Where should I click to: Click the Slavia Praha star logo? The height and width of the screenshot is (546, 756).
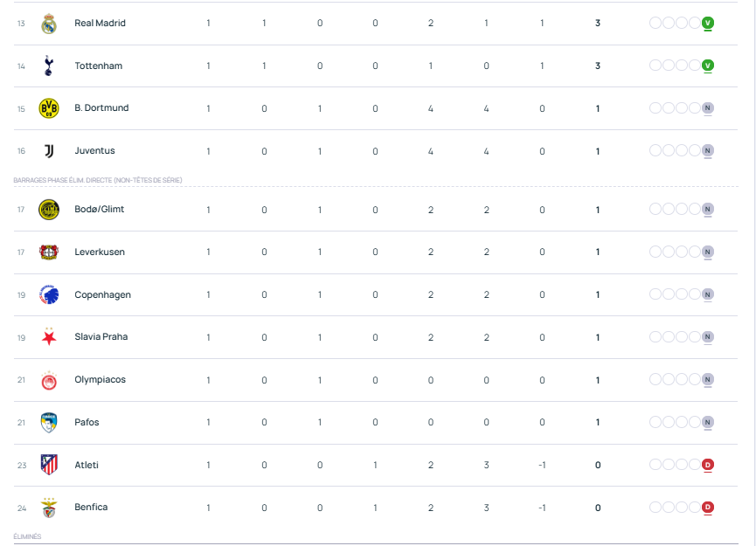(49, 337)
